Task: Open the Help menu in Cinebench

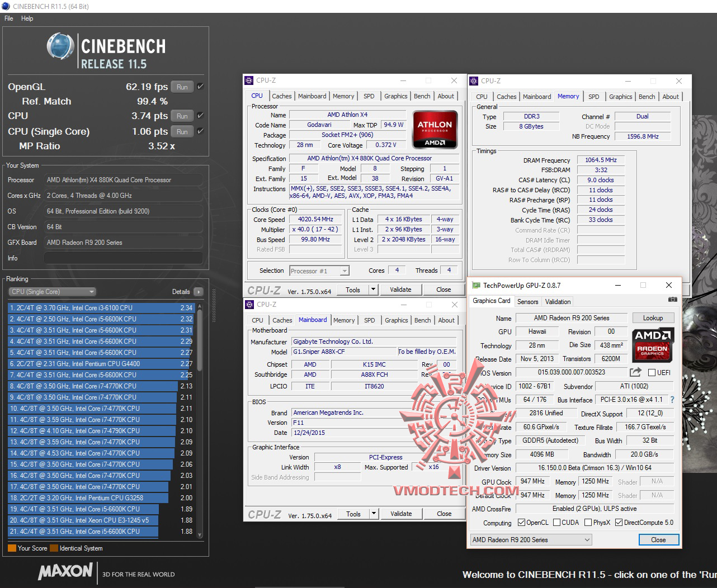Action: pos(27,18)
